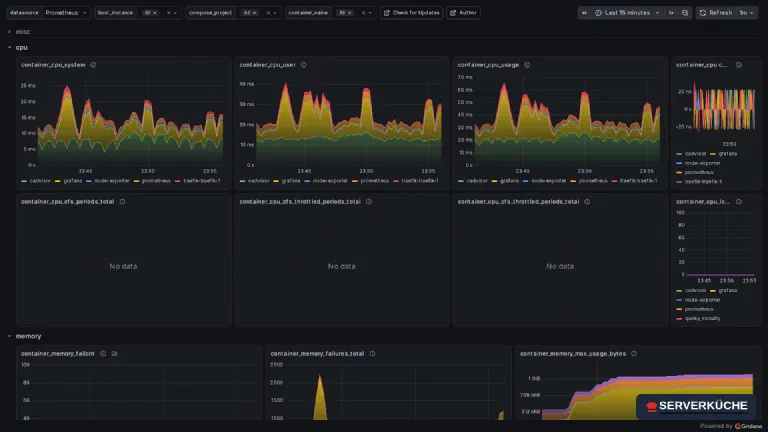Screen dimensions: 768x432
Task: Open the container_cpu_user panel title menu
Action: [x=267, y=65]
